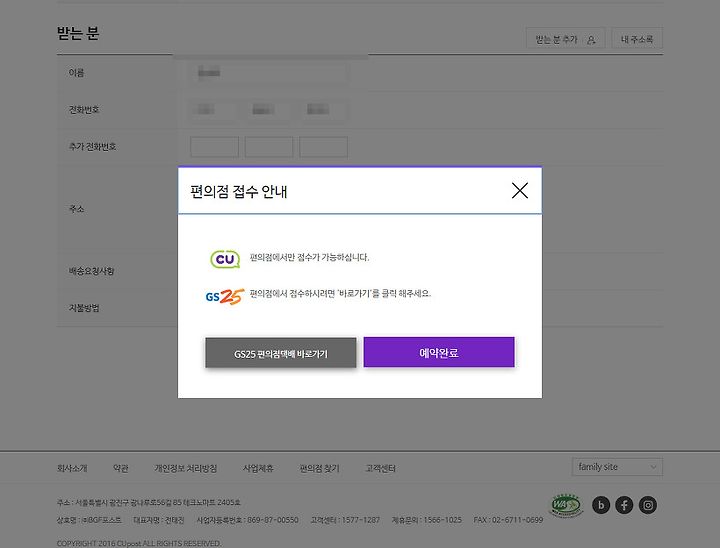
Task: Open the 사업제휴 footer link
Action: [x=258, y=468]
